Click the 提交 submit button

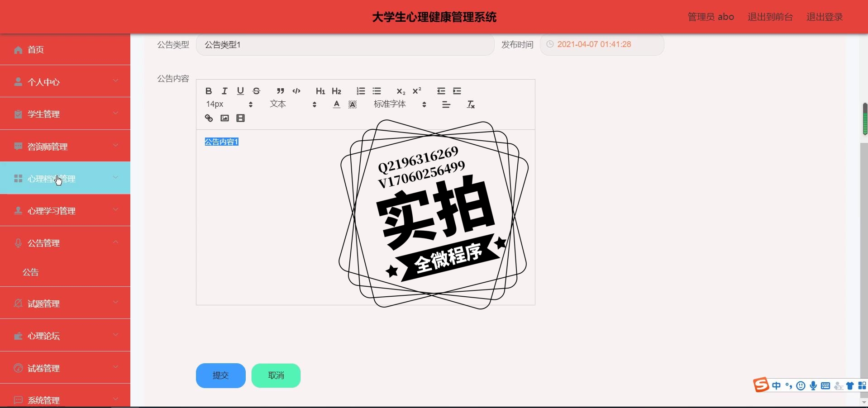(x=221, y=375)
